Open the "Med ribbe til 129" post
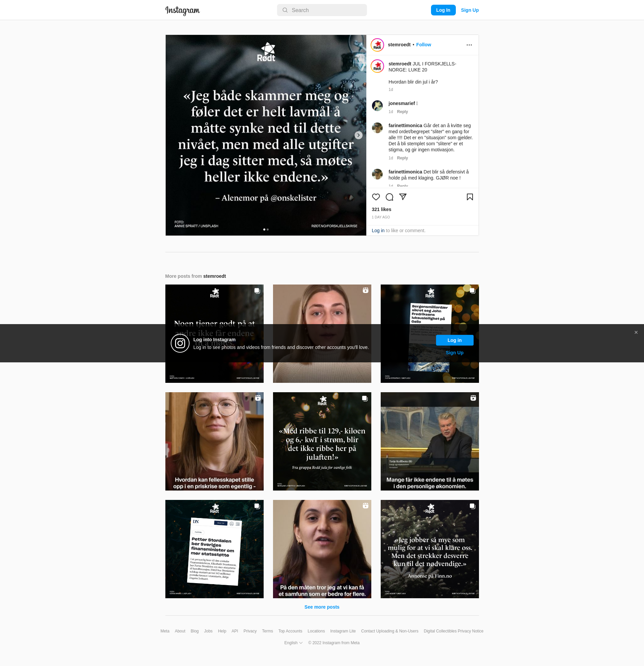Image resolution: width=644 pixels, height=666 pixels. (322, 442)
